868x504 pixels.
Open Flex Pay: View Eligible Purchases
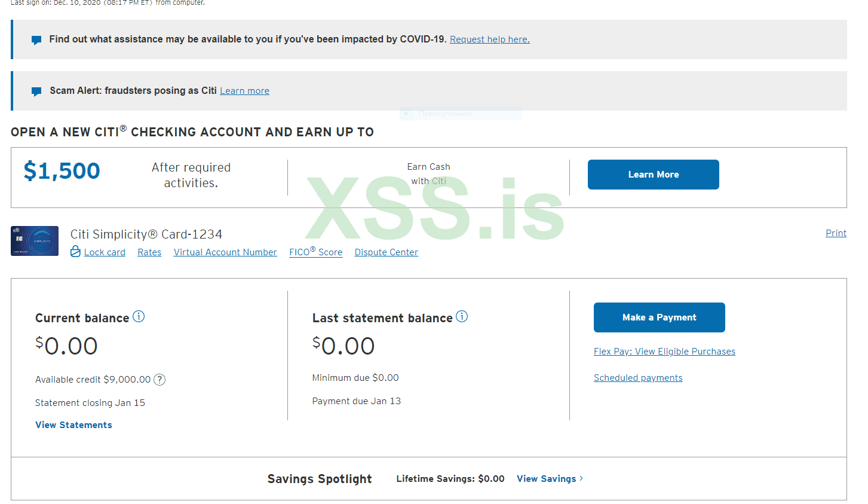click(x=664, y=352)
